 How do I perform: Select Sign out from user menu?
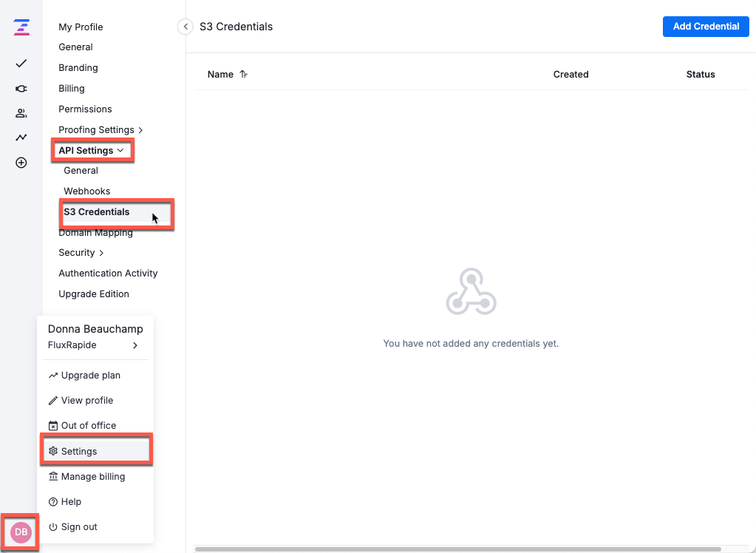click(x=79, y=527)
